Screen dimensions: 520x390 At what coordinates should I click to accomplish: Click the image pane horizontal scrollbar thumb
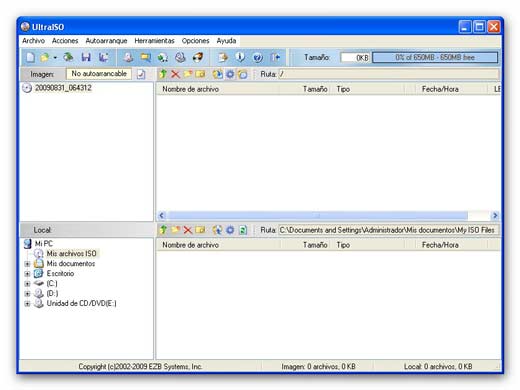point(317,216)
